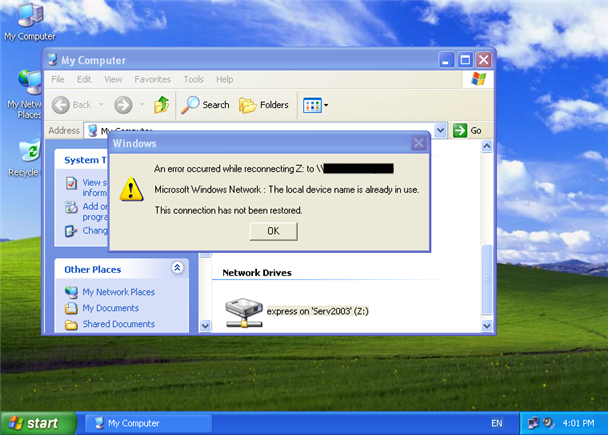Click the My Network Places globe icon
The width and height of the screenshot is (608, 435).
[71, 292]
